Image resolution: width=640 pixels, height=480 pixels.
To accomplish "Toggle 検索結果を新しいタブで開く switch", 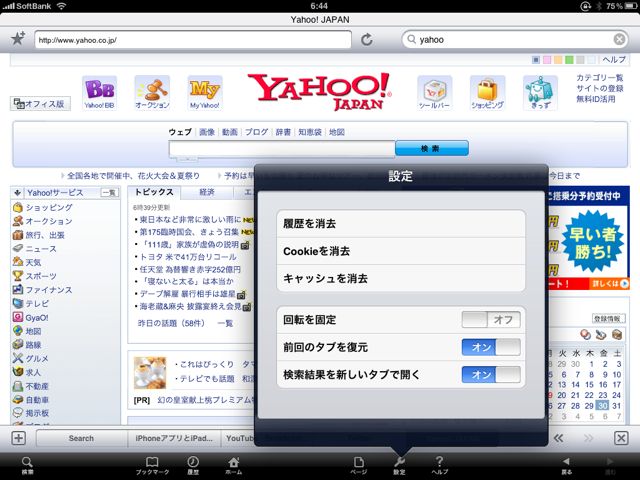I will [491, 374].
